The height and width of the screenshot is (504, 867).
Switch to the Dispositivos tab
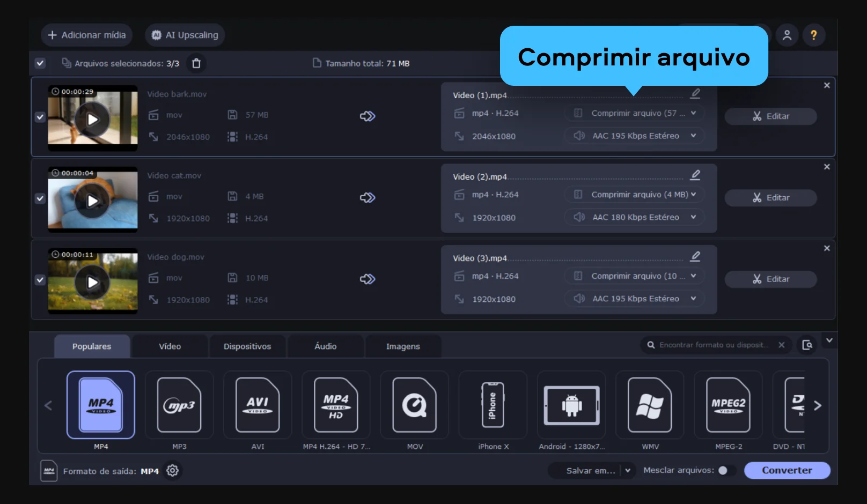pos(247,346)
